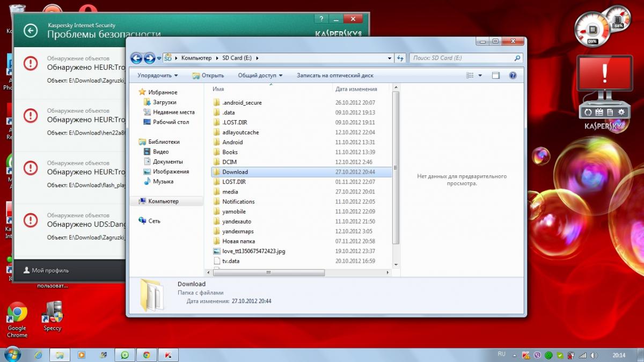This screenshot has width=644, height=362.
Task: Open the view options dropdown arrow
Action: (480, 76)
